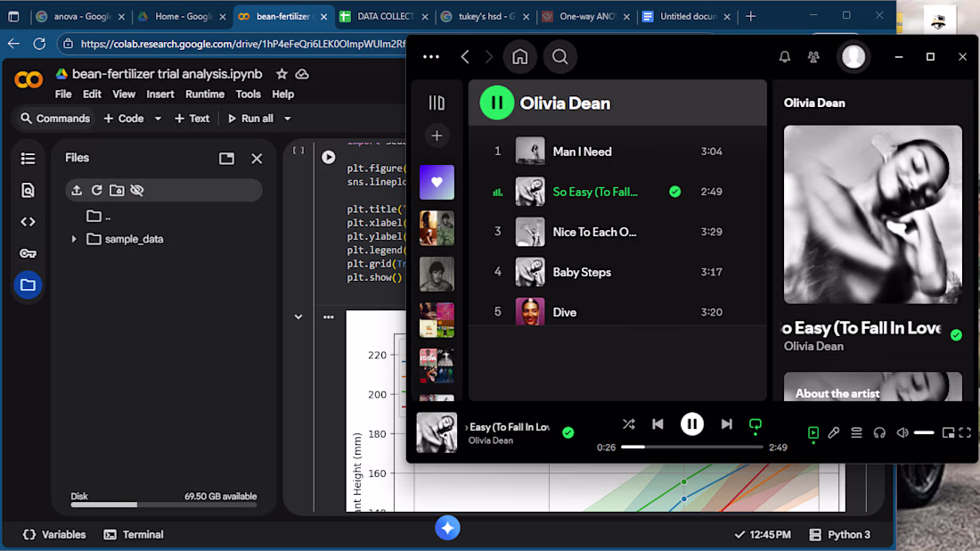This screenshot has height=551, width=980.
Task: Open Spotify notifications bell
Action: tap(784, 57)
